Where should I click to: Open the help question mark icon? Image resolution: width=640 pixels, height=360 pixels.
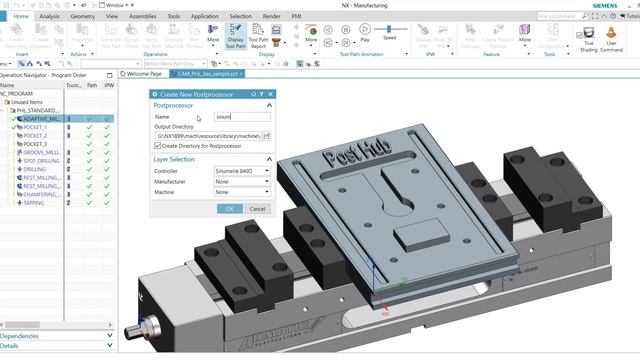[x=613, y=16]
